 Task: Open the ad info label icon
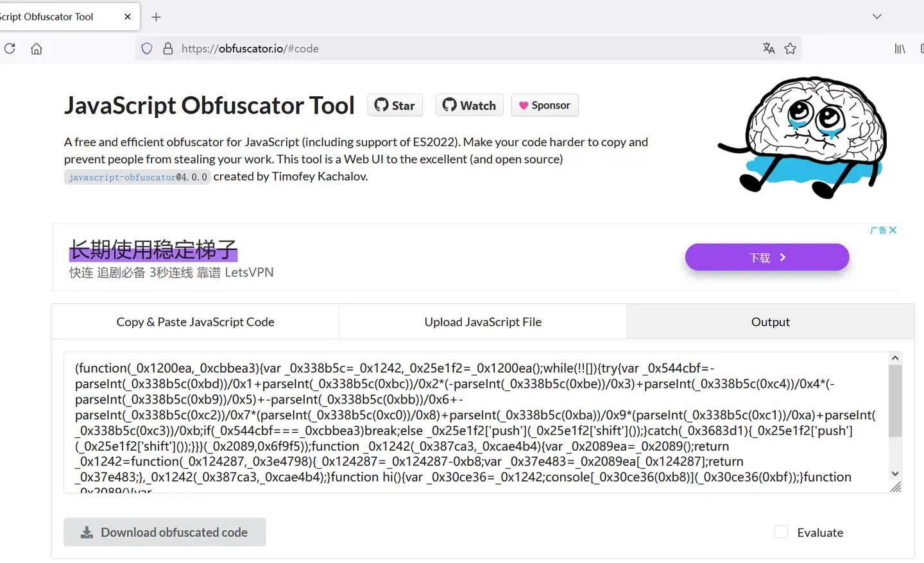(878, 230)
